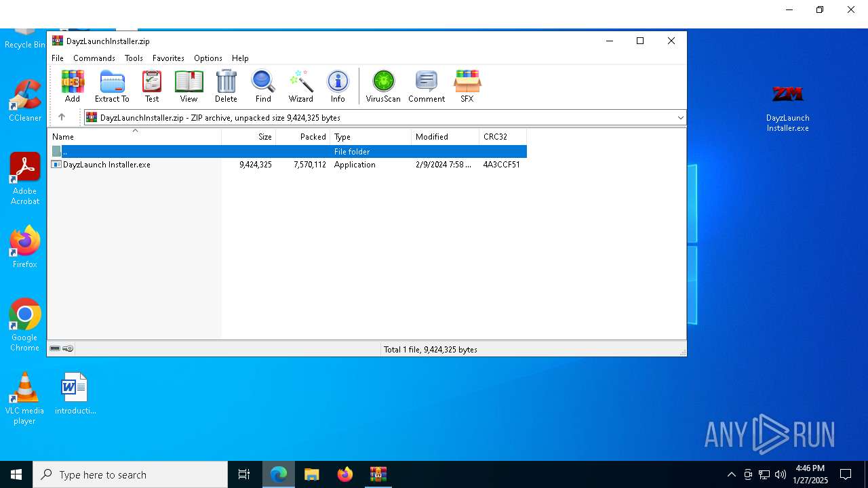The width and height of the screenshot is (868, 488).
Task: Convert archive with SFX tool
Action: click(467, 86)
